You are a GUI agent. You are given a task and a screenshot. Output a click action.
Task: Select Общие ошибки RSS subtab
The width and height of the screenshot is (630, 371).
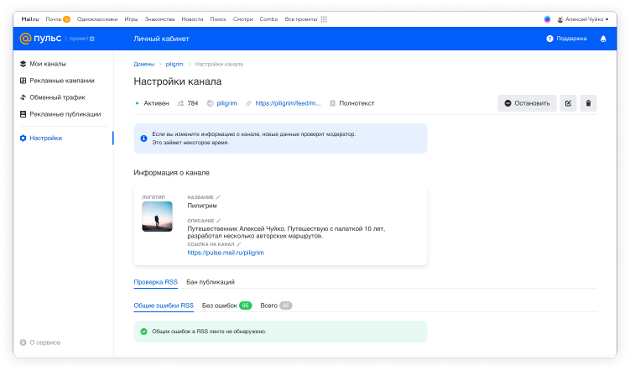pyautogui.click(x=164, y=305)
